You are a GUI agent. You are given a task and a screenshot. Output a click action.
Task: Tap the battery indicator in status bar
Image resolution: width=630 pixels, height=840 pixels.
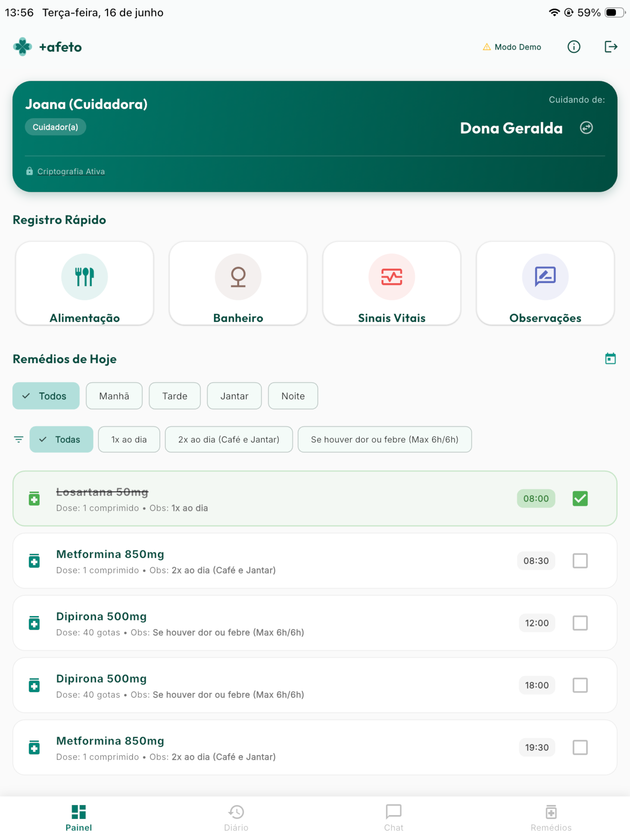[615, 13]
